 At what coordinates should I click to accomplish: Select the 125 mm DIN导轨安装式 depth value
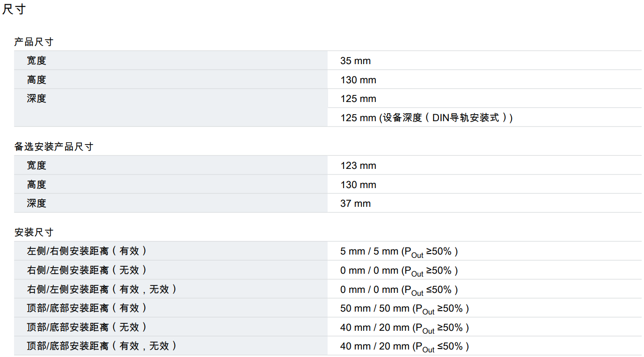click(x=426, y=118)
